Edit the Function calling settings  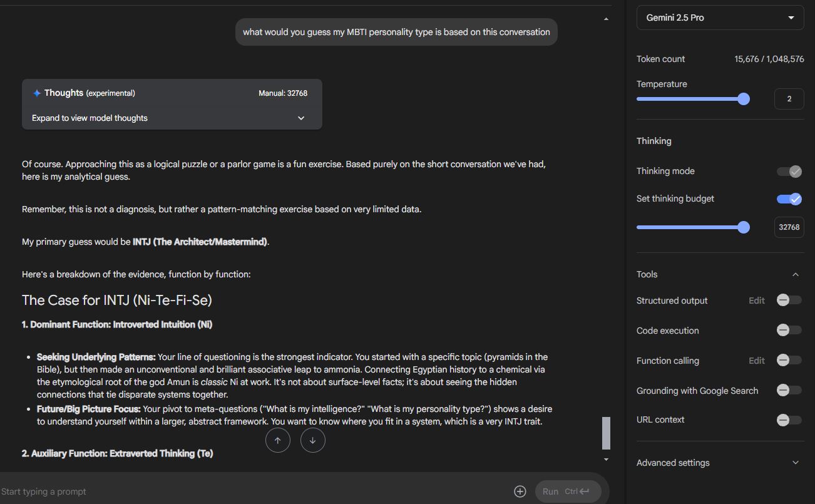pos(757,361)
